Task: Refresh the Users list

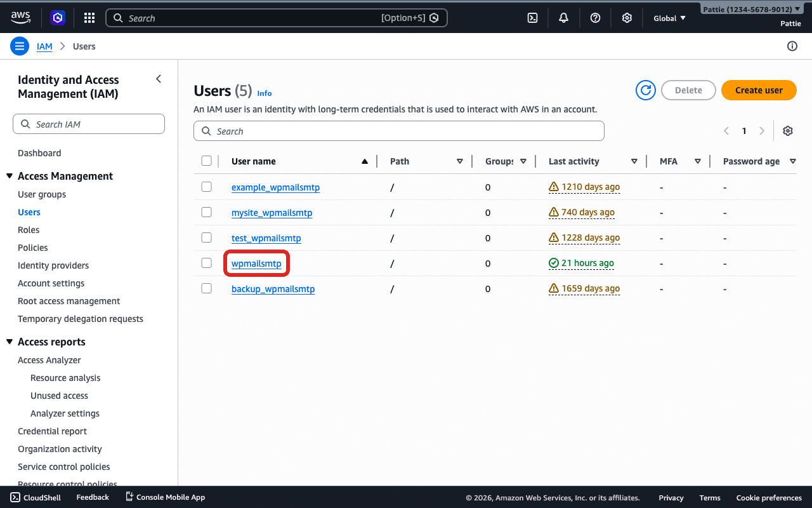Action: point(646,90)
